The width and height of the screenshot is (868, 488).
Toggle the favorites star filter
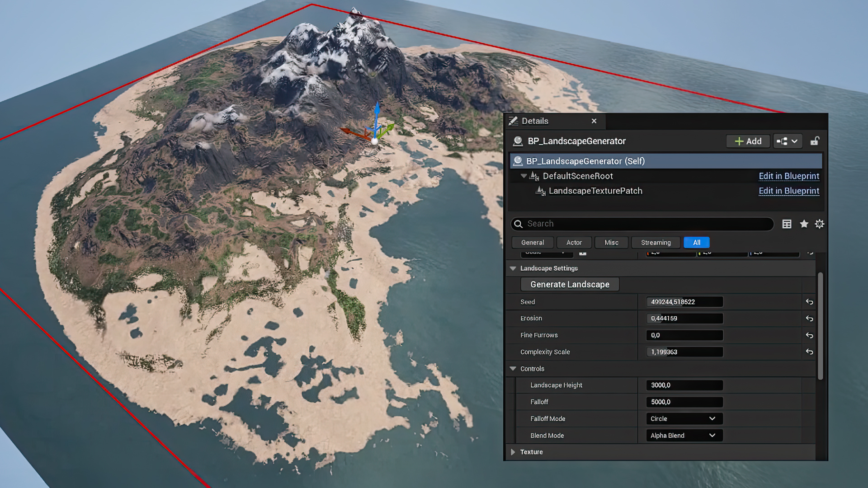tap(804, 224)
